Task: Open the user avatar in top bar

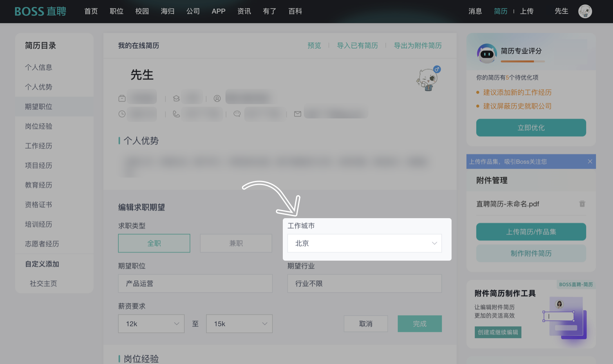Action: (x=585, y=11)
